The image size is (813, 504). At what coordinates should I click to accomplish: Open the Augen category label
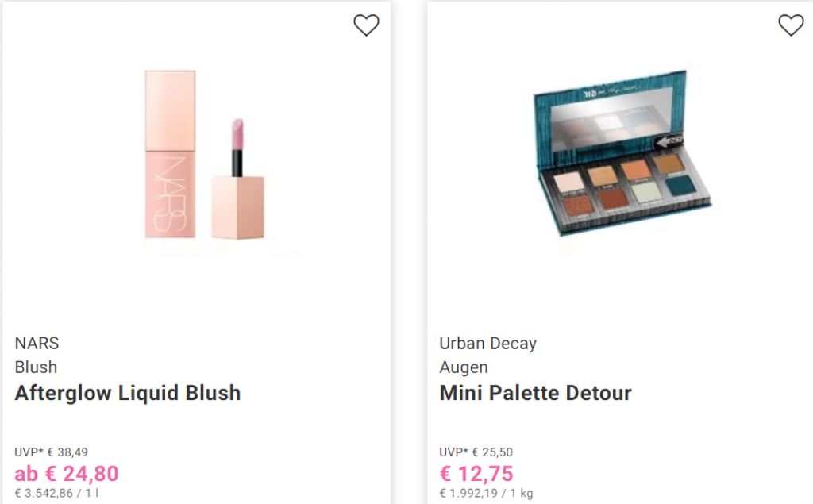coord(464,367)
